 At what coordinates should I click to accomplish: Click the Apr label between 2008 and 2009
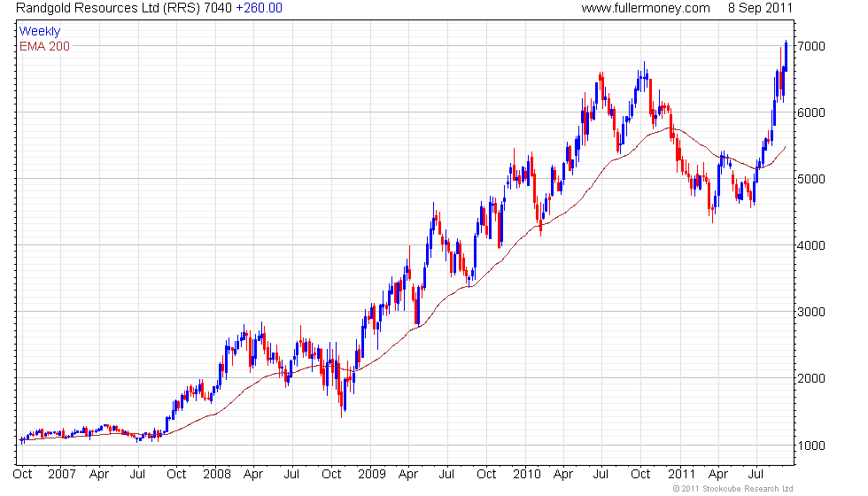click(253, 475)
